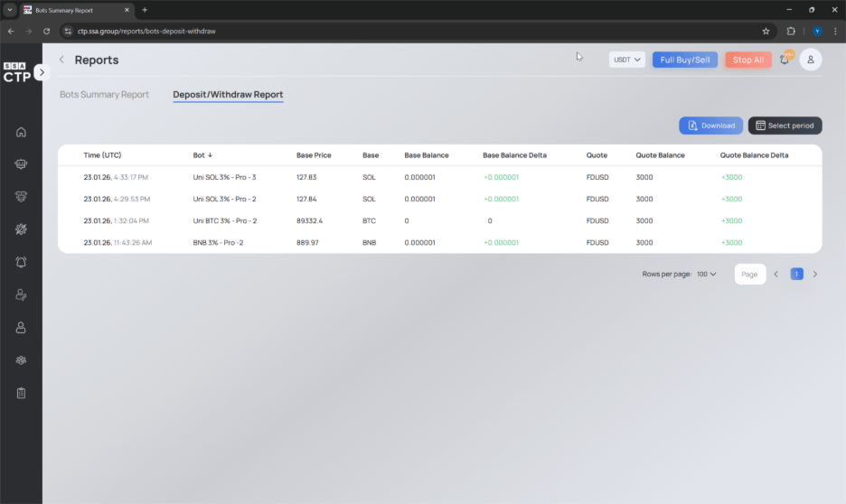Open the Rows per page dropdown
This screenshot has height=504, width=846.
point(706,274)
